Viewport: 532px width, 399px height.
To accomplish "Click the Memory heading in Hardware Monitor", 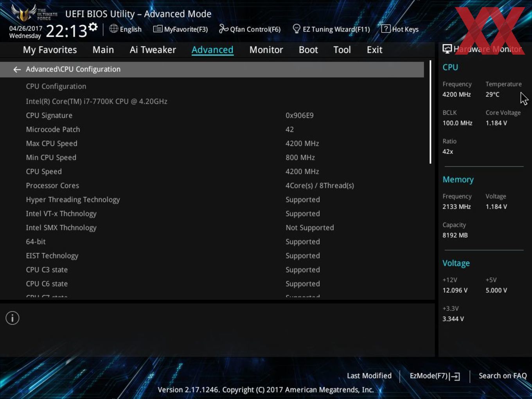I will pos(458,180).
